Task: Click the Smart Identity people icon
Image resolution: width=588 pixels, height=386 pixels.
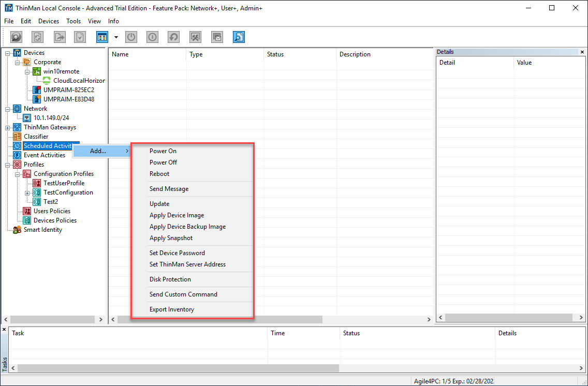Action: 17,230
